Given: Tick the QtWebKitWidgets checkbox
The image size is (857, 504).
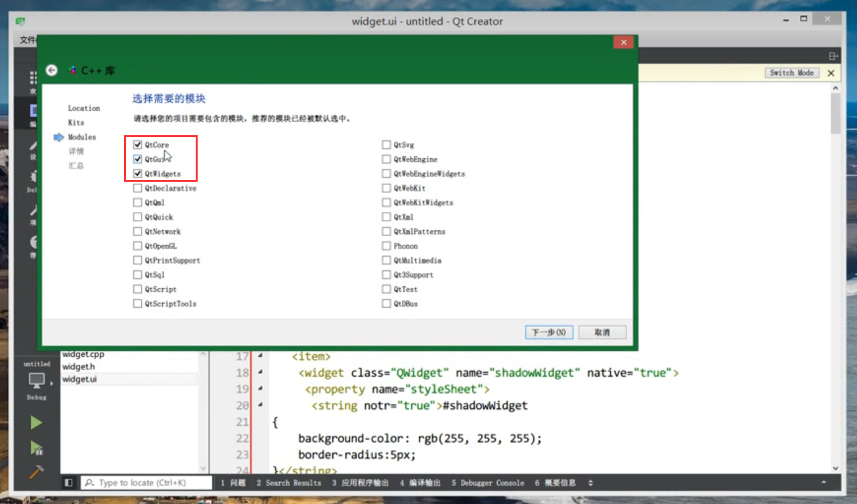Looking at the screenshot, I should 387,203.
